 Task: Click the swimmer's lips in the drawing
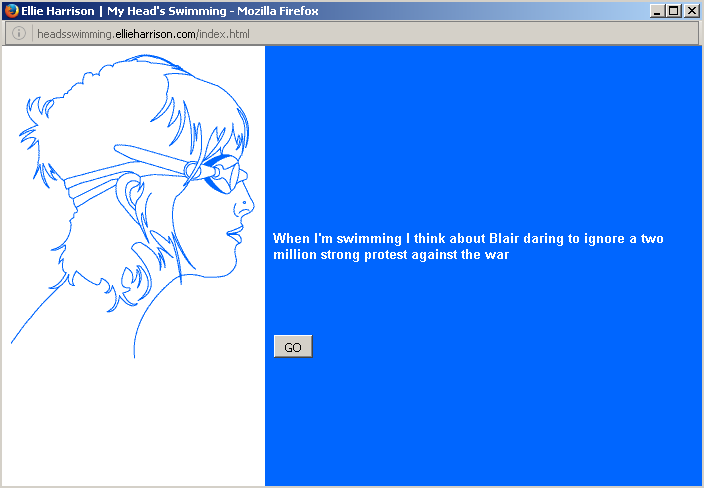[x=236, y=235]
